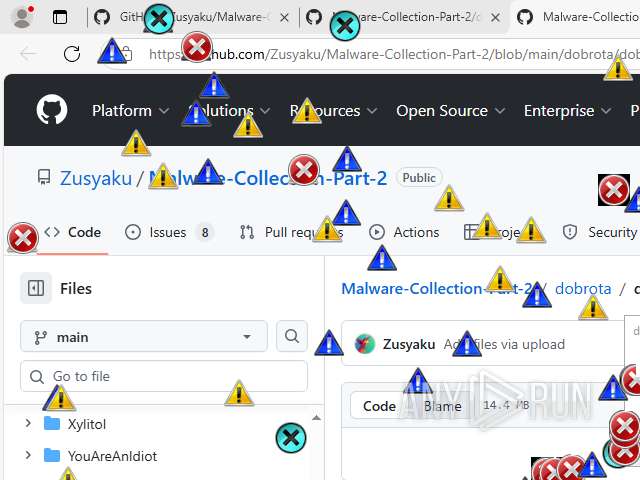Click the file tree scrollbar up arrow
The image size is (640, 480).
pyautogui.click(x=316, y=418)
